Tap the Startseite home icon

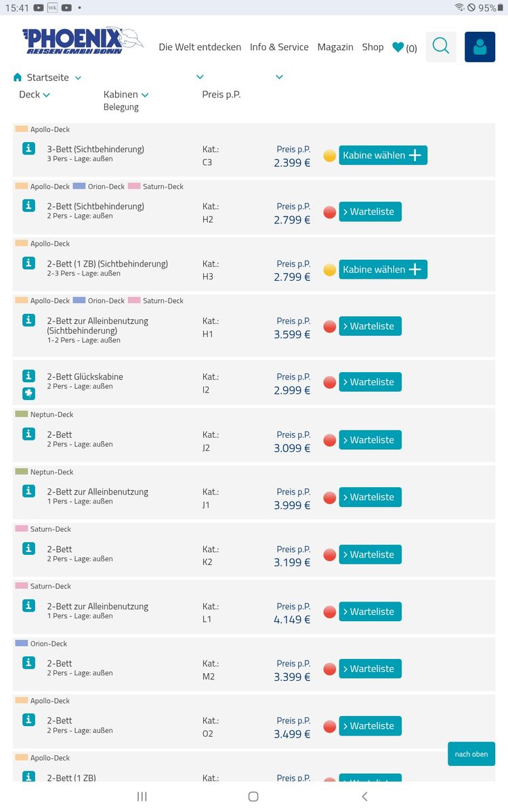(x=18, y=78)
